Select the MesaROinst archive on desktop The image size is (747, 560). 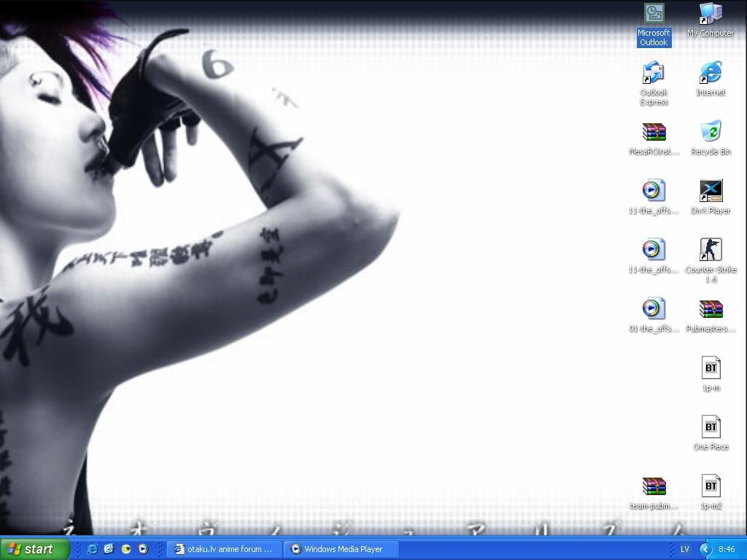(x=654, y=138)
